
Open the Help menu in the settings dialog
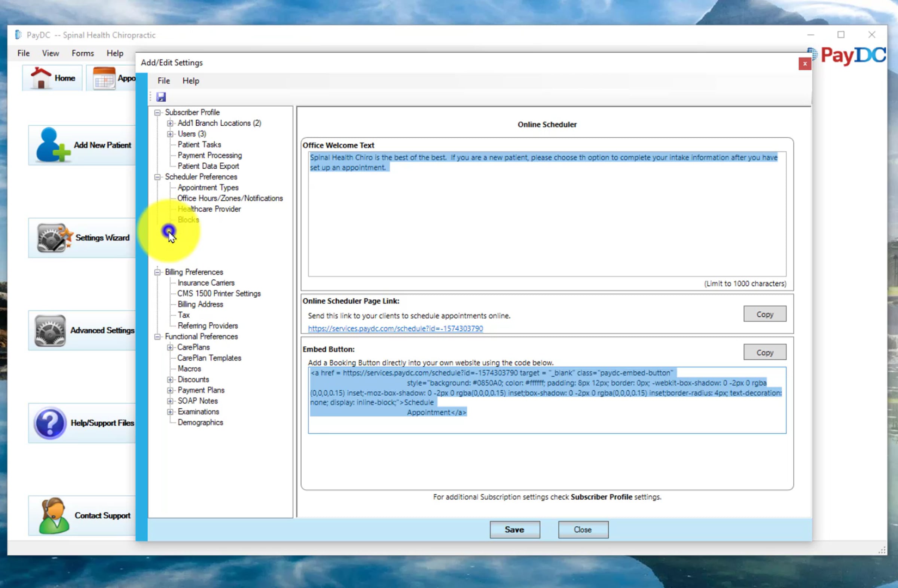pos(190,81)
